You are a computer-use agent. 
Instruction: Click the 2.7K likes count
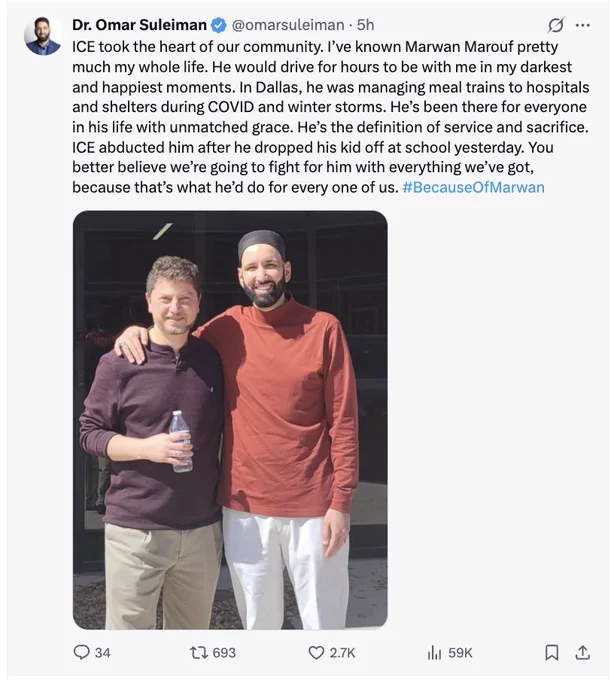(343, 653)
